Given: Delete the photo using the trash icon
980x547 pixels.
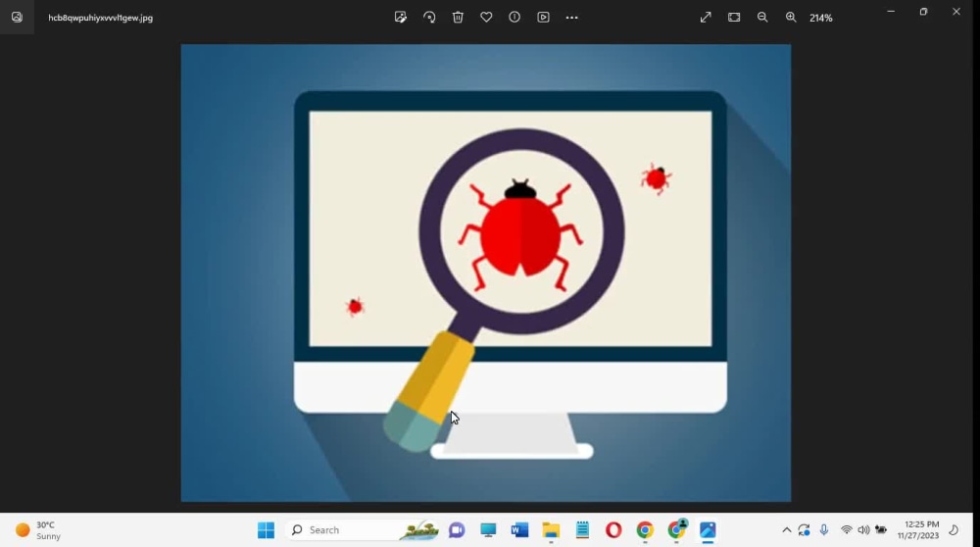Looking at the screenshot, I should 458,18.
